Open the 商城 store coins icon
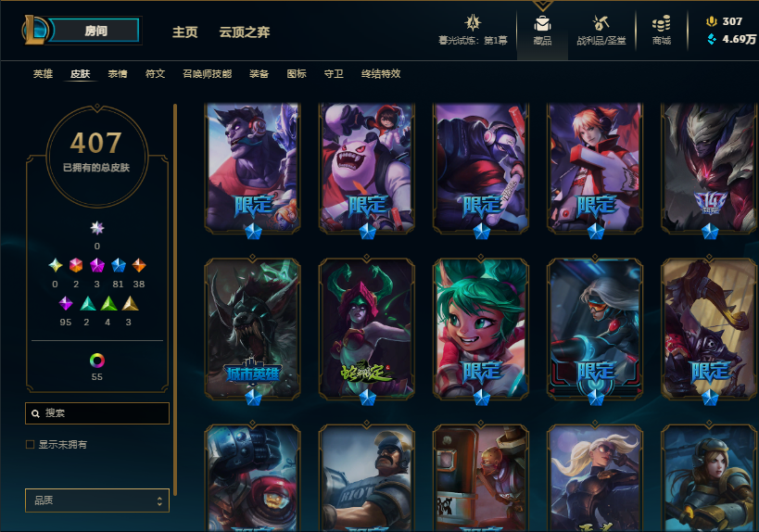The width and height of the screenshot is (759, 532). click(661, 23)
